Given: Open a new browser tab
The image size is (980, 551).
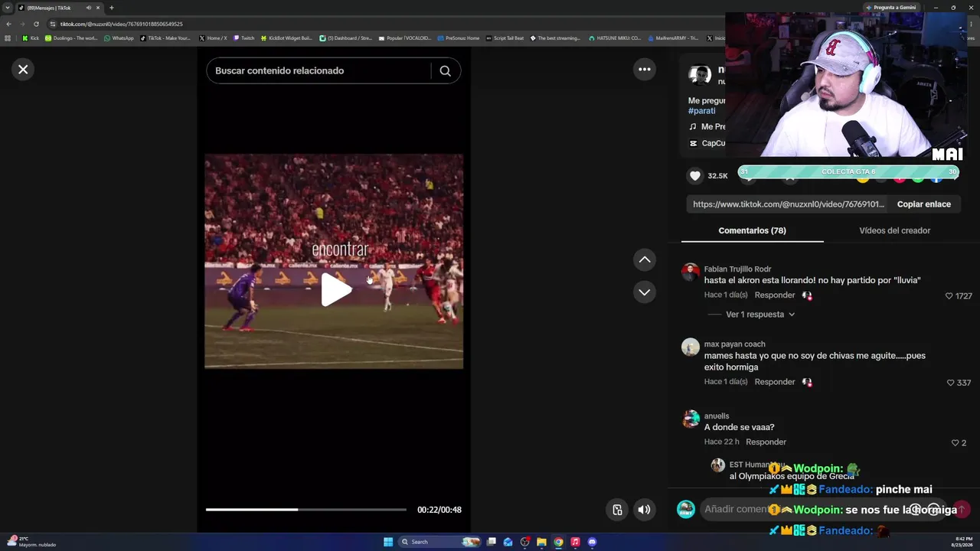Looking at the screenshot, I should tap(111, 8).
